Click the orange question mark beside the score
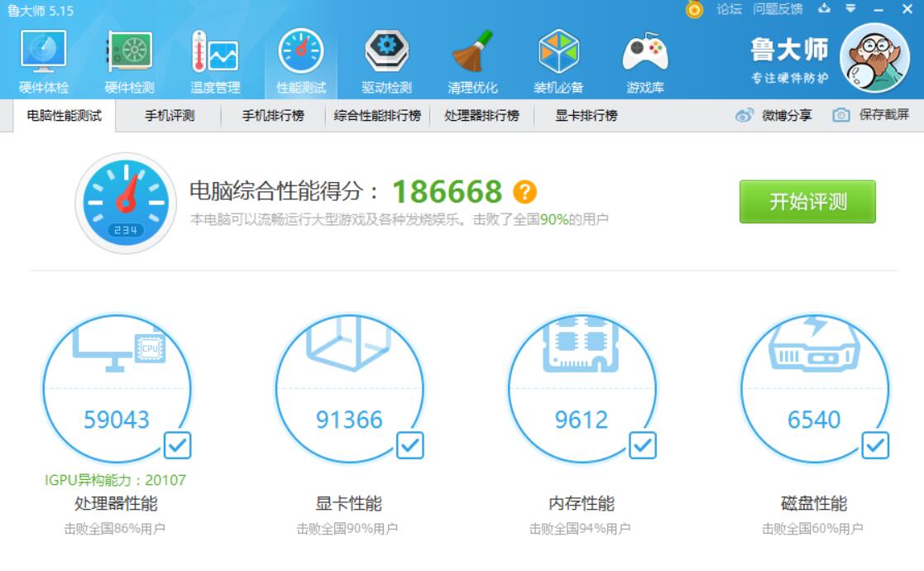 (527, 191)
